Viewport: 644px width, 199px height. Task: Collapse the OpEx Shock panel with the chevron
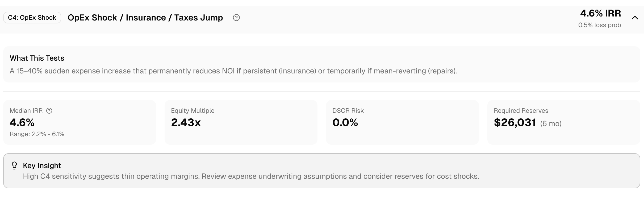(x=635, y=18)
